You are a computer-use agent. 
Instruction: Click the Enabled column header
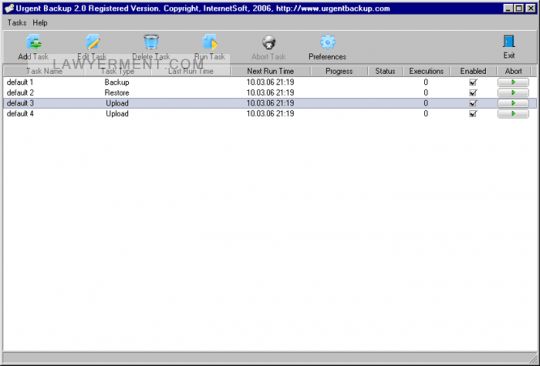[x=473, y=71]
